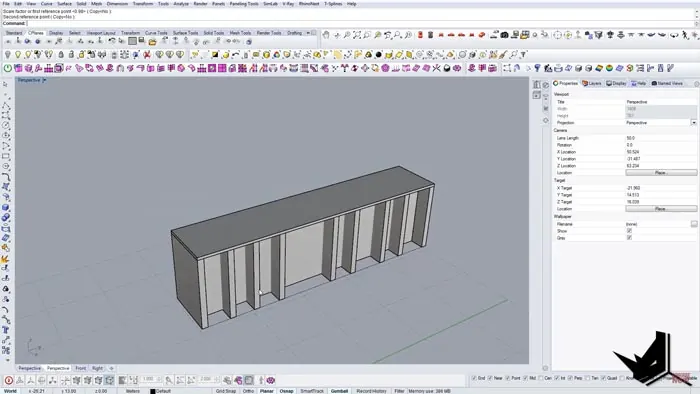Add a new viewport tab with plus
This screenshot has width=700, height=394.
112,368
